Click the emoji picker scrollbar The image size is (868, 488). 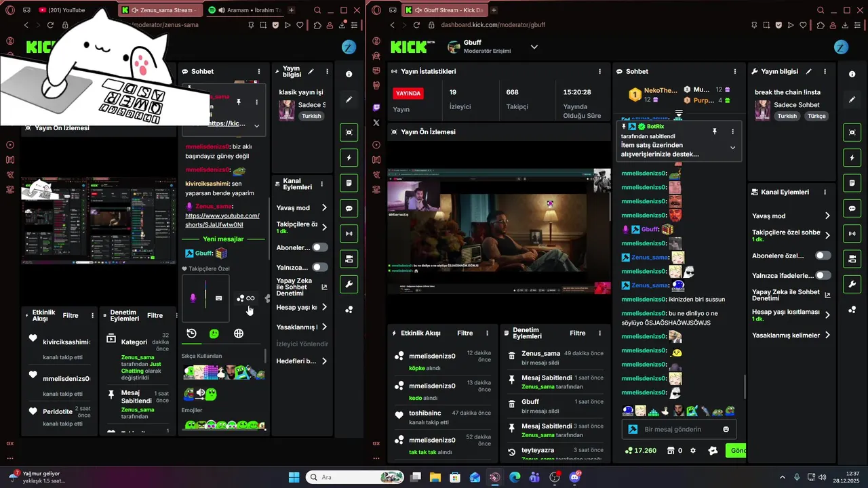264,356
